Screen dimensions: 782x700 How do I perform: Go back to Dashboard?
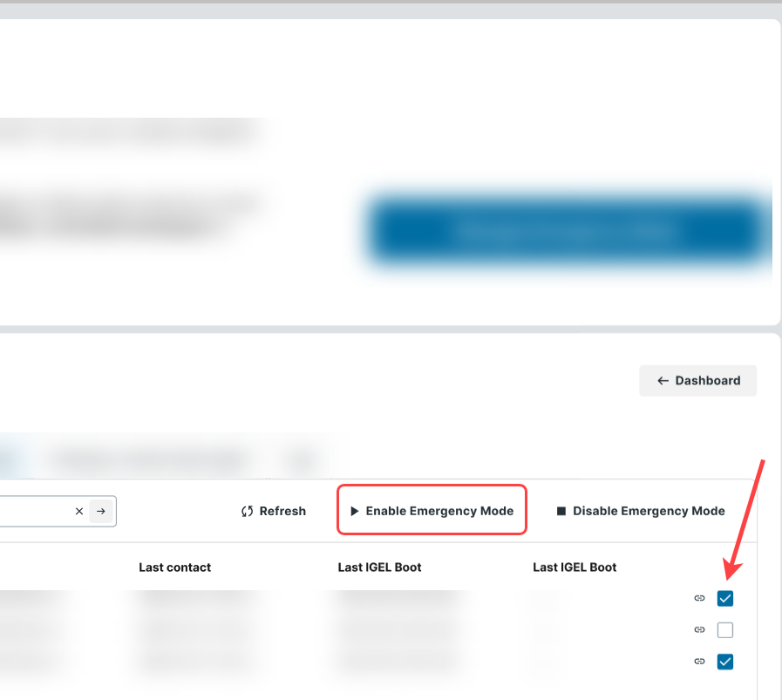pos(697,380)
